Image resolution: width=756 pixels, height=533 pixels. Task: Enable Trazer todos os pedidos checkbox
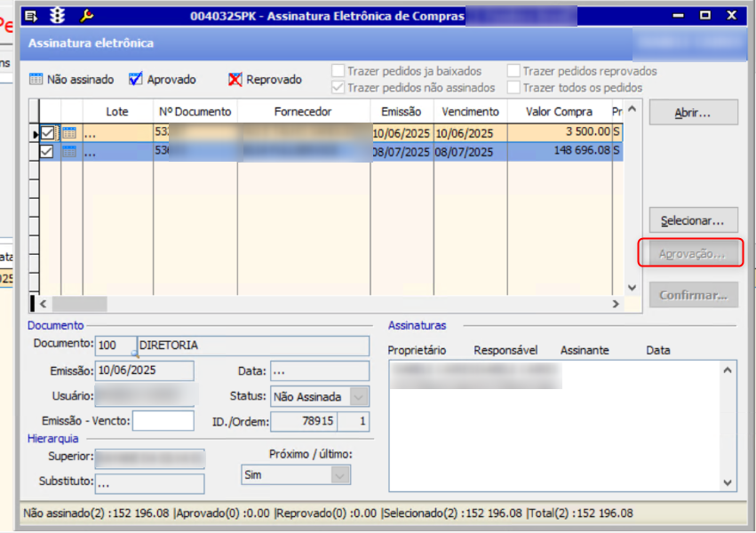click(513, 87)
